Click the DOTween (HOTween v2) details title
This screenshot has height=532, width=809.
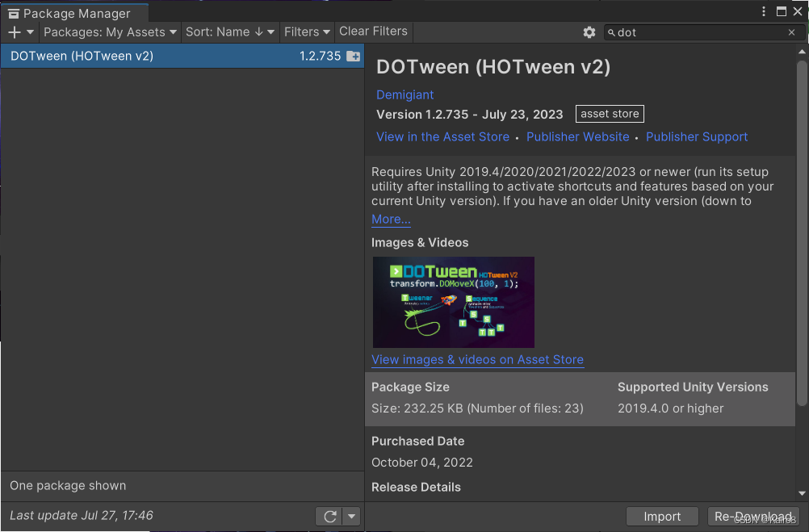(x=493, y=67)
